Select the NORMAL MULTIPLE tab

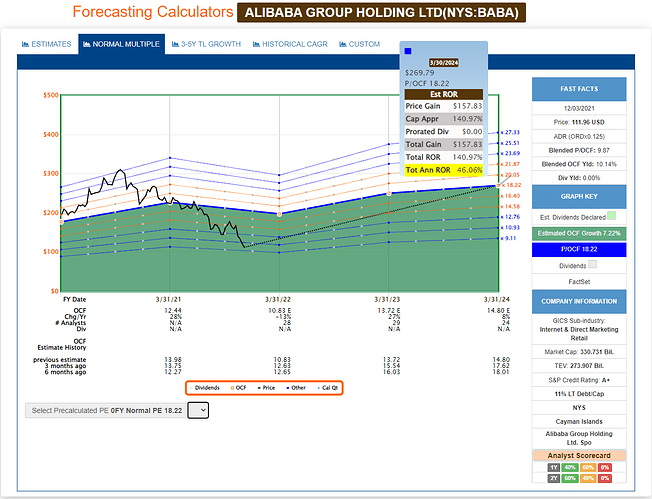[x=121, y=44]
